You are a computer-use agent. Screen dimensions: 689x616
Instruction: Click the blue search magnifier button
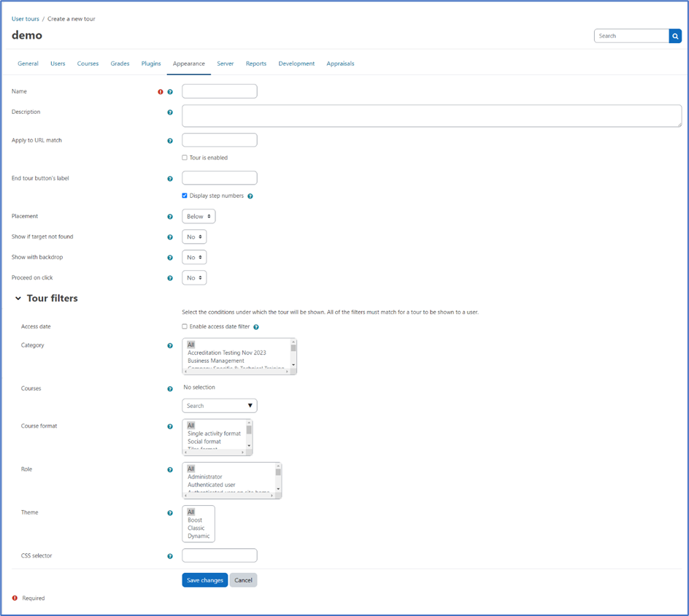pyautogui.click(x=675, y=36)
